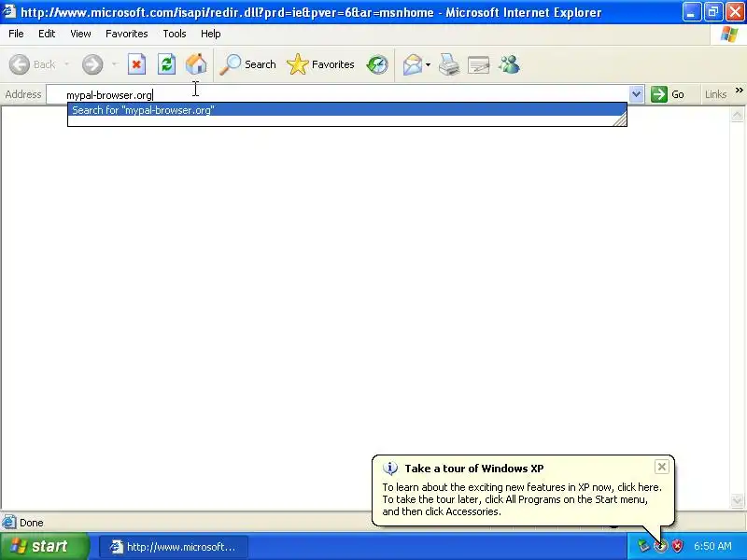Screen dimensions: 747x560
Task: Click the Print printer icon
Action: click(449, 64)
